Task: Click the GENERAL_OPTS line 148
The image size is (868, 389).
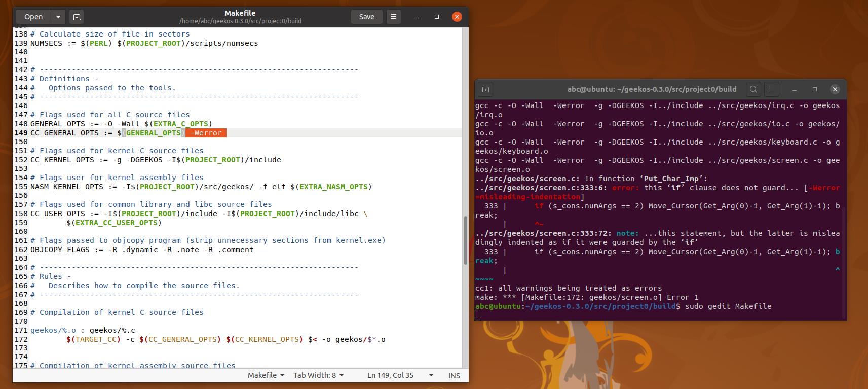Action: click(x=121, y=124)
